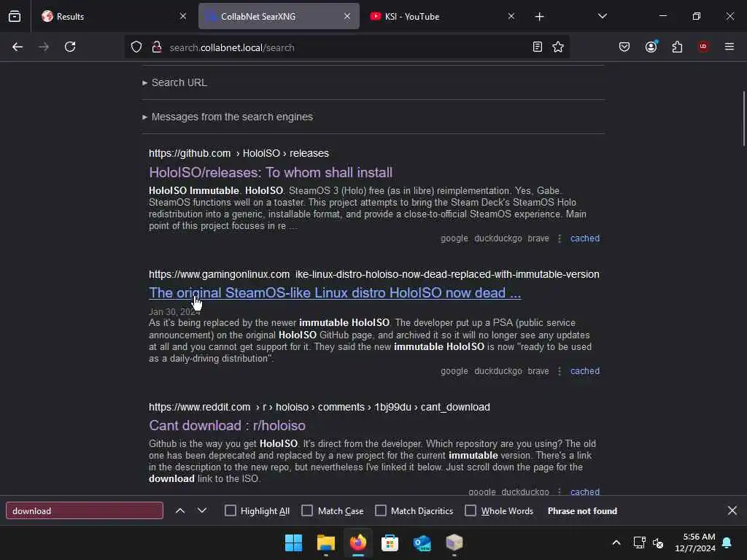Image resolution: width=747 pixels, height=560 pixels.
Task: Close the Results tab
Action: [x=183, y=16]
